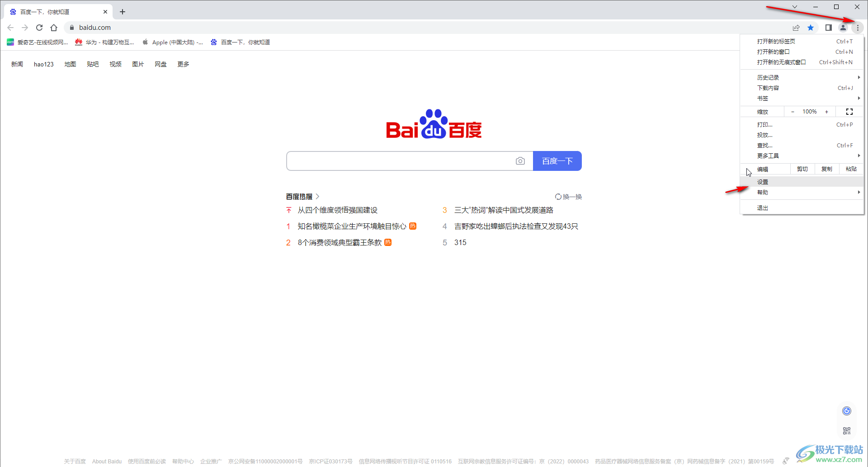Share this page from address bar icon

pos(796,28)
